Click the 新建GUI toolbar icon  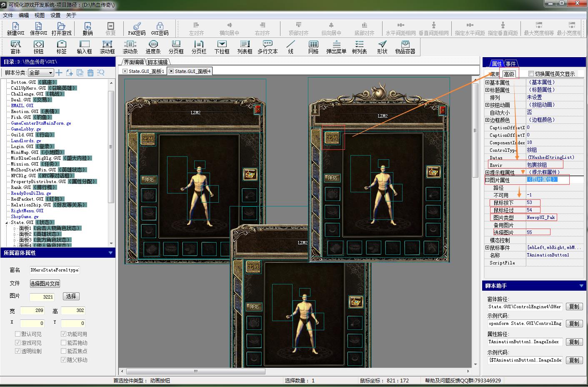pos(15,29)
